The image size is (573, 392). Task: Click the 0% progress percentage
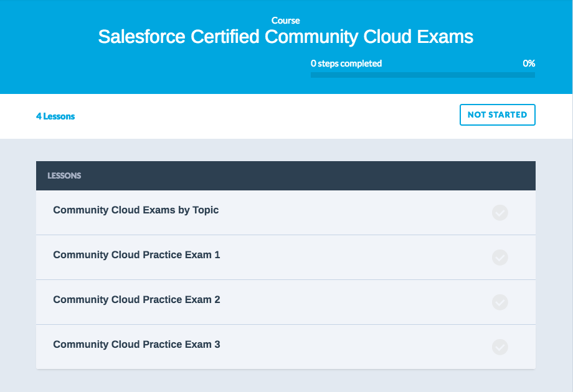coord(528,63)
